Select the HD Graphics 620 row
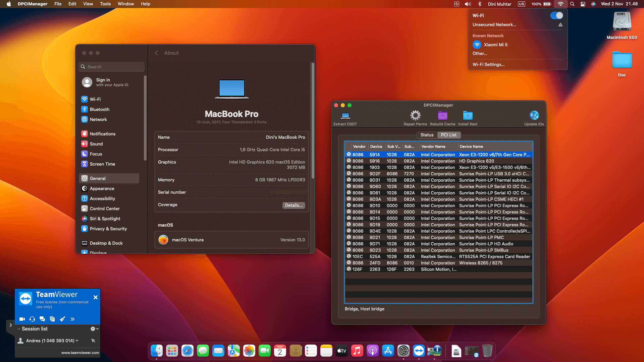644x362 pixels. 436,161
